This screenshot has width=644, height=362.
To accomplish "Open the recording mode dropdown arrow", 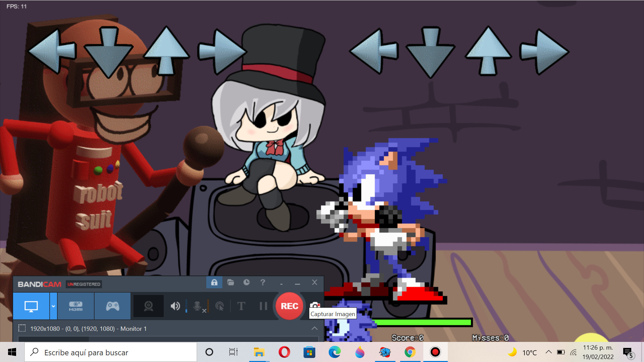I will tap(53, 306).
